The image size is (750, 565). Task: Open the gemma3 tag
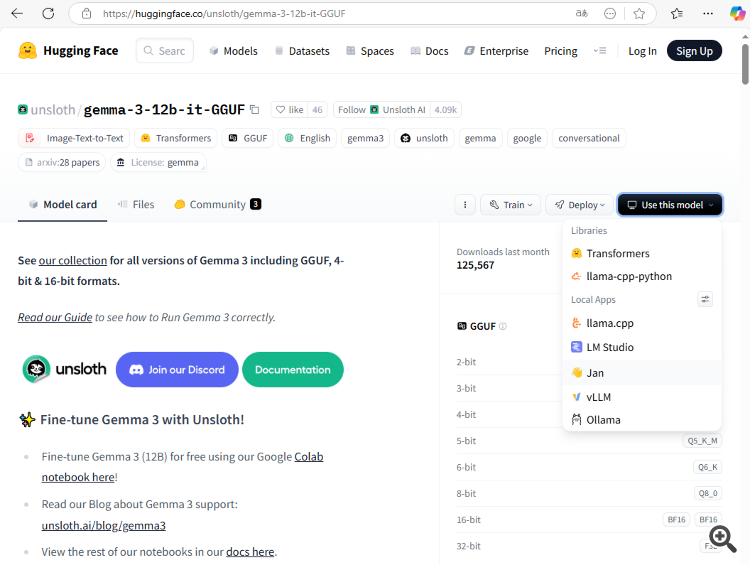pyautogui.click(x=365, y=138)
